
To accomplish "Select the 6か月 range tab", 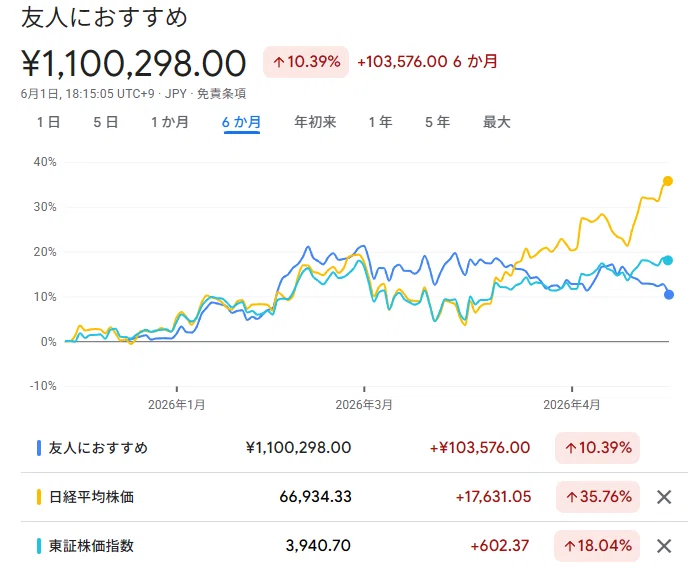I will 241,122.
